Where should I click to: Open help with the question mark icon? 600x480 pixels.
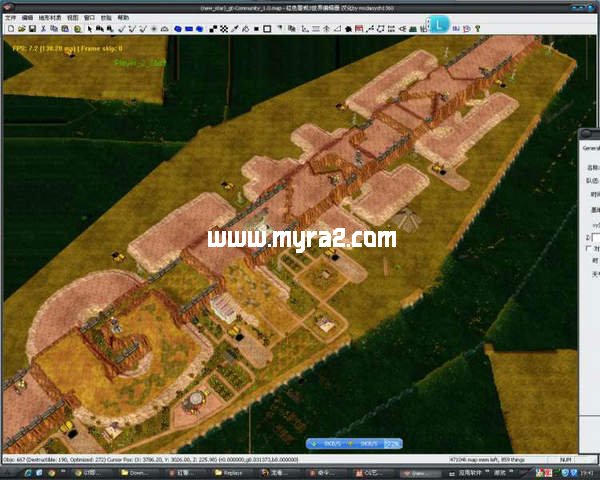coord(478,29)
